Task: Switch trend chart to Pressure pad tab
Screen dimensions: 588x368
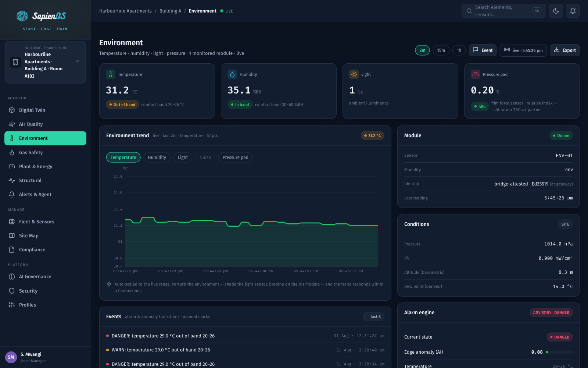Action: point(235,158)
